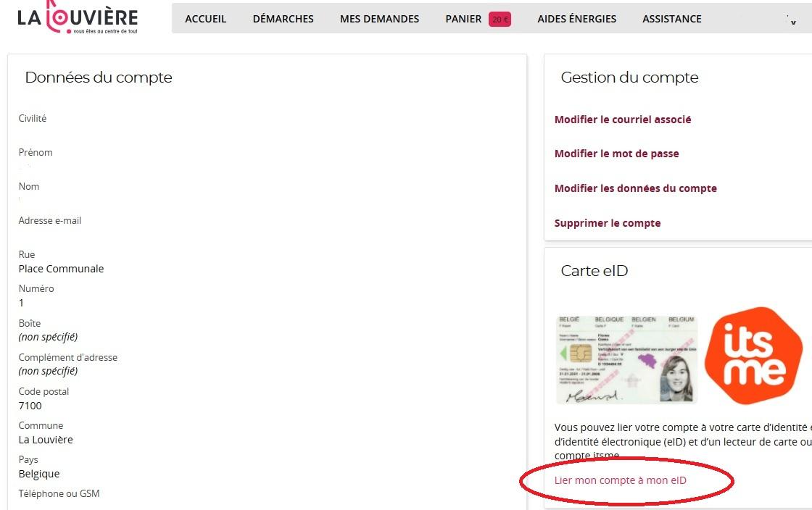Click the Belgique country value
This screenshot has width=812, height=510.
coord(39,474)
